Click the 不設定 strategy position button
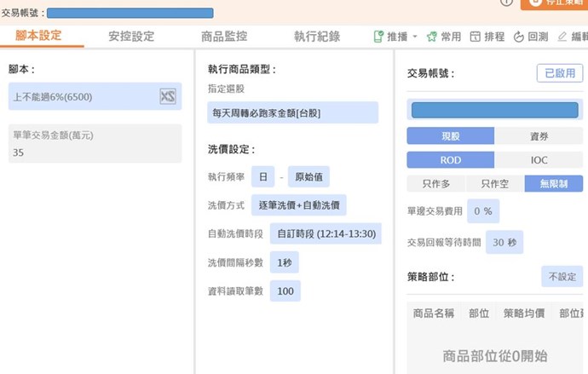The image size is (588, 374). coord(562,277)
